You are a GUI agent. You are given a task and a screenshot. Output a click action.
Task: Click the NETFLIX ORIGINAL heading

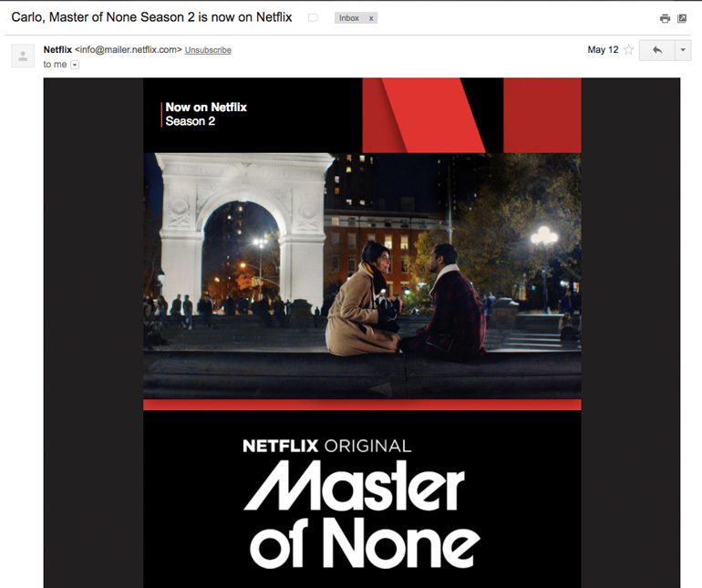click(326, 446)
